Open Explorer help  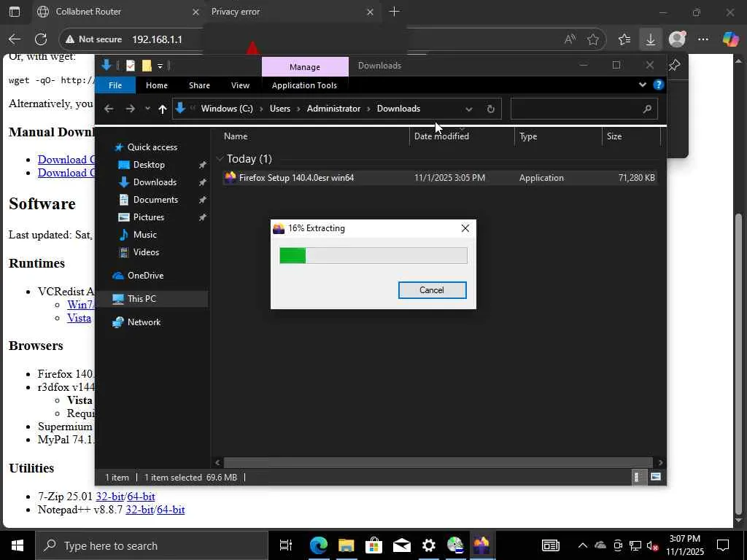tap(659, 85)
